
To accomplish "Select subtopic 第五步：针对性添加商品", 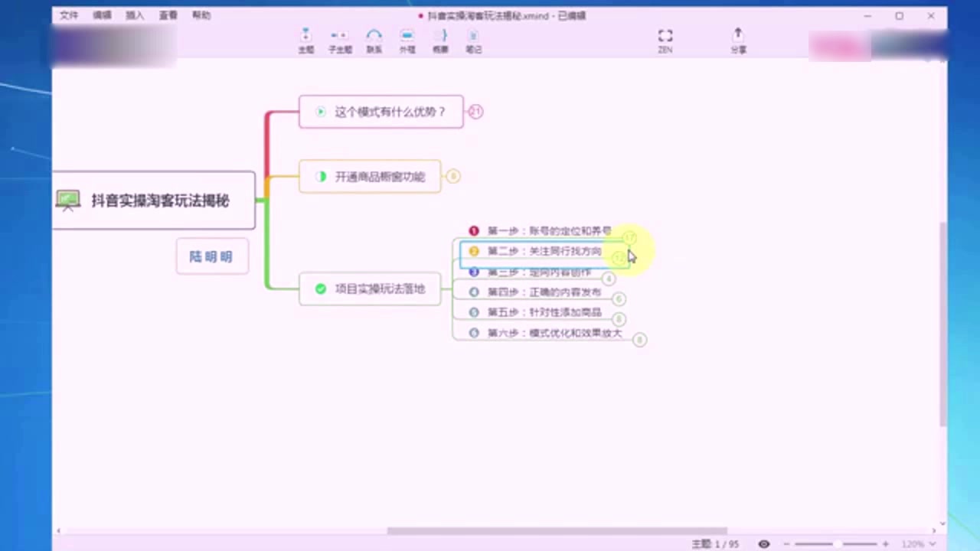I will pyautogui.click(x=544, y=312).
